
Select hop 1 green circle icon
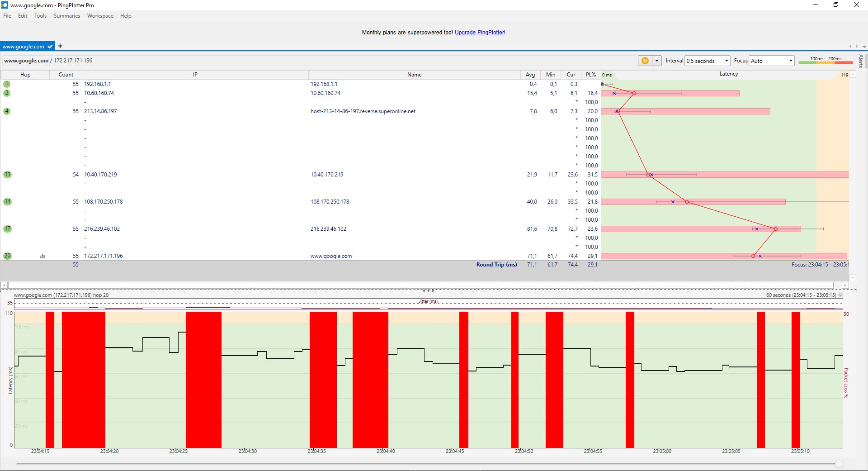[x=7, y=84]
